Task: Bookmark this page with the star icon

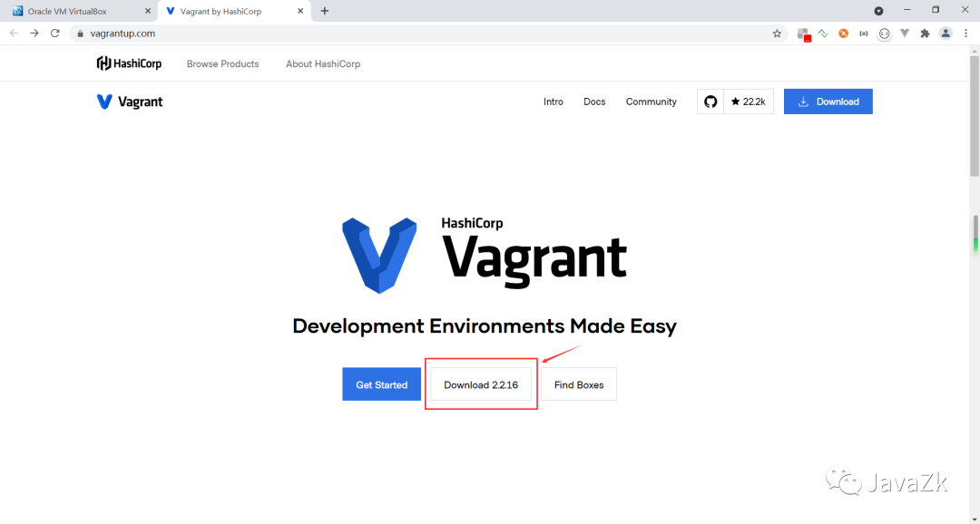Action: [x=777, y=34]
